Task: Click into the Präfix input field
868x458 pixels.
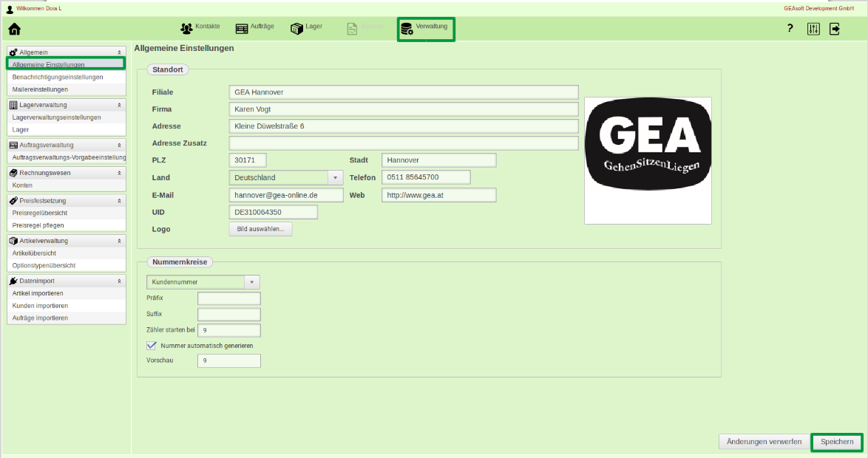Action: tap(229, 298)
